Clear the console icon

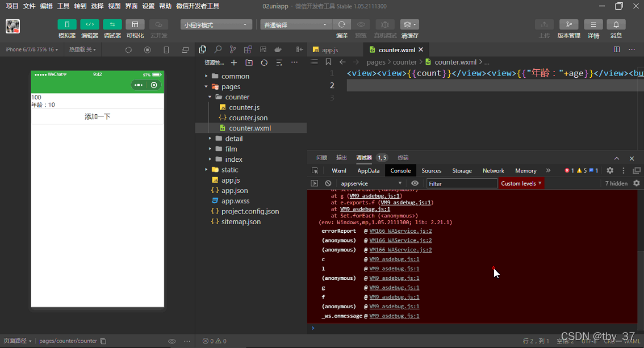click(x=328, y=183)
